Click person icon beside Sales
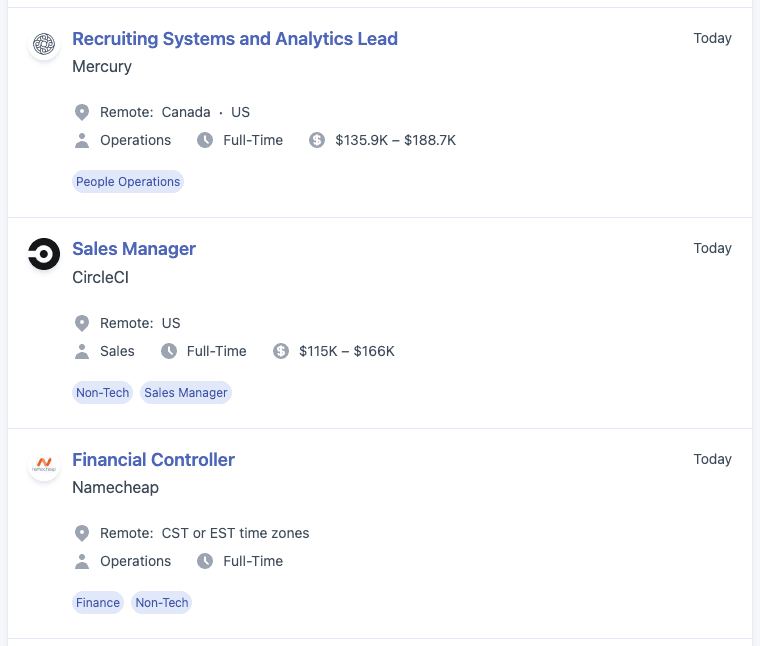 pos(82,351)
